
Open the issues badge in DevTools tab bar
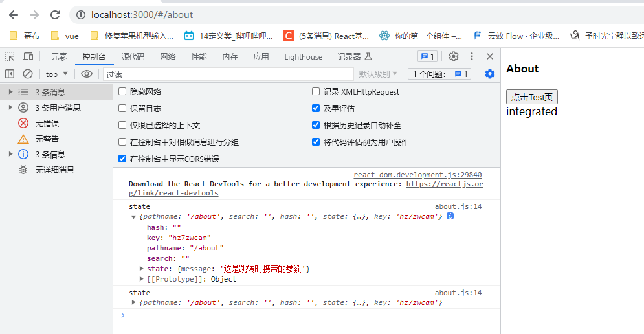point(427,56)
